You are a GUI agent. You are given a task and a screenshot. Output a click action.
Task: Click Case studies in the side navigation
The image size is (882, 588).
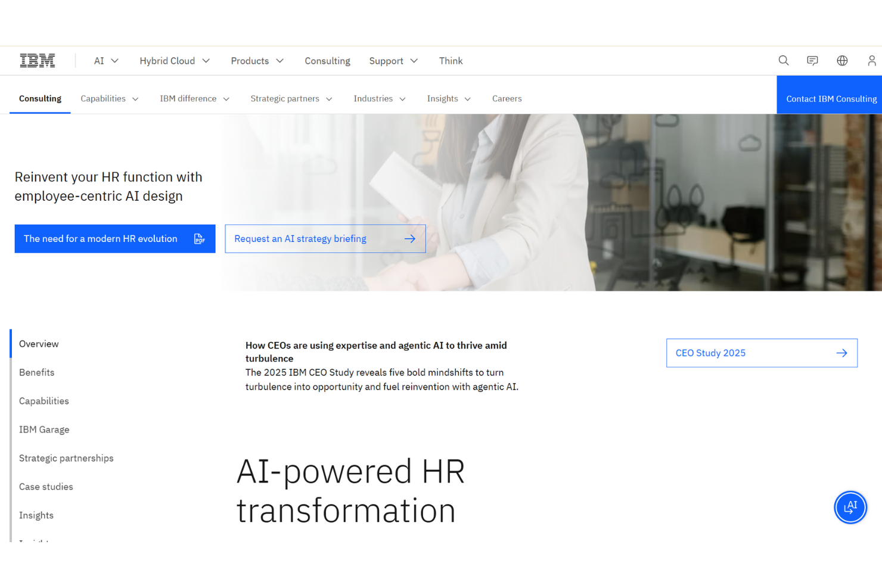point(46,486)
